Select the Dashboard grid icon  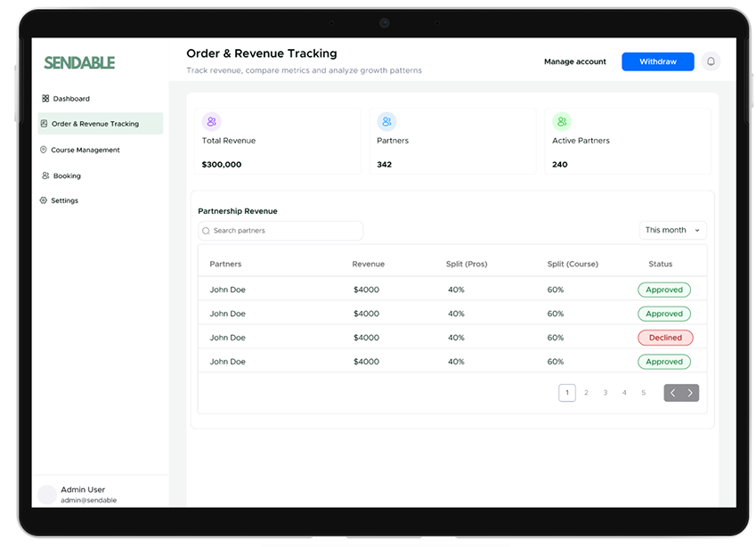coord(44,98)
